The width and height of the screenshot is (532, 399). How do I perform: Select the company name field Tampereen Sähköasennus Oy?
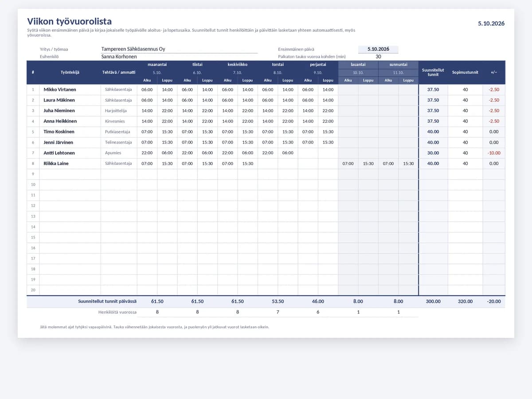pyautogui.click(x=179, y=49)
